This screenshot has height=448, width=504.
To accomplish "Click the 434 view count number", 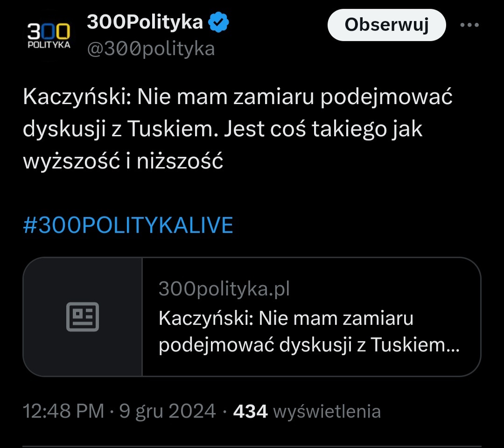I will pos(250,411).
